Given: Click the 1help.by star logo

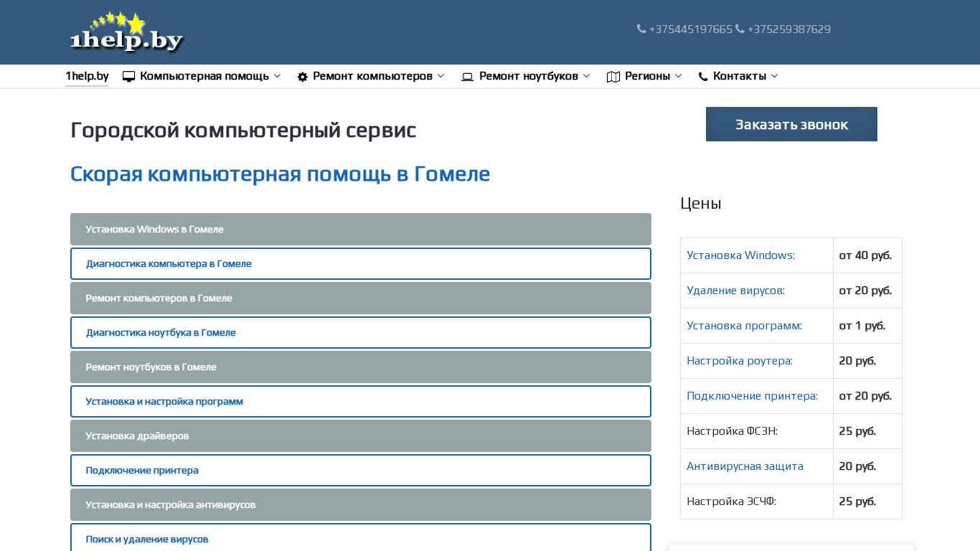Looking at the screenshot, I should point(126,32).
